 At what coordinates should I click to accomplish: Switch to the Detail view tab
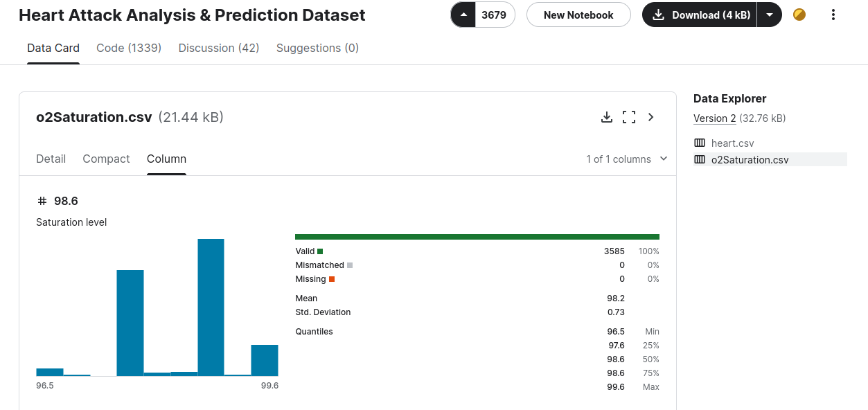(51, 159)
